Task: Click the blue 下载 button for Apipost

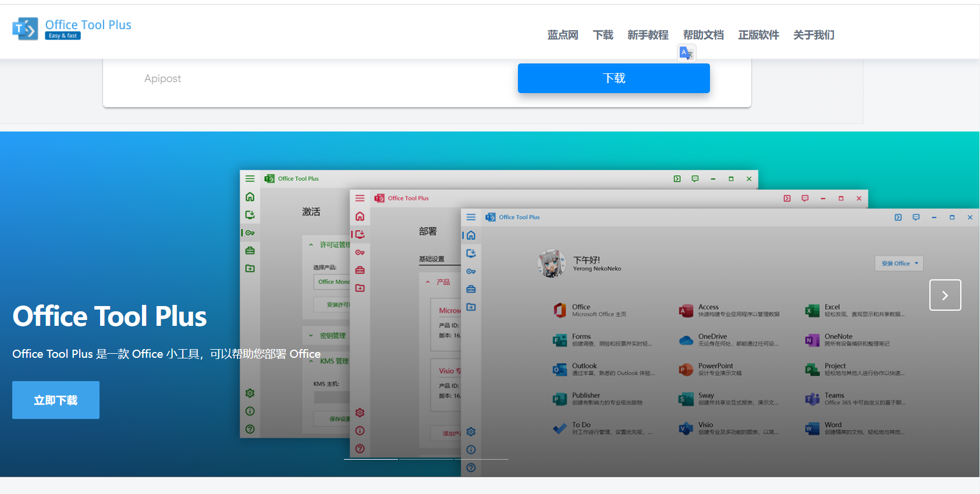Action: click(613, 79)
